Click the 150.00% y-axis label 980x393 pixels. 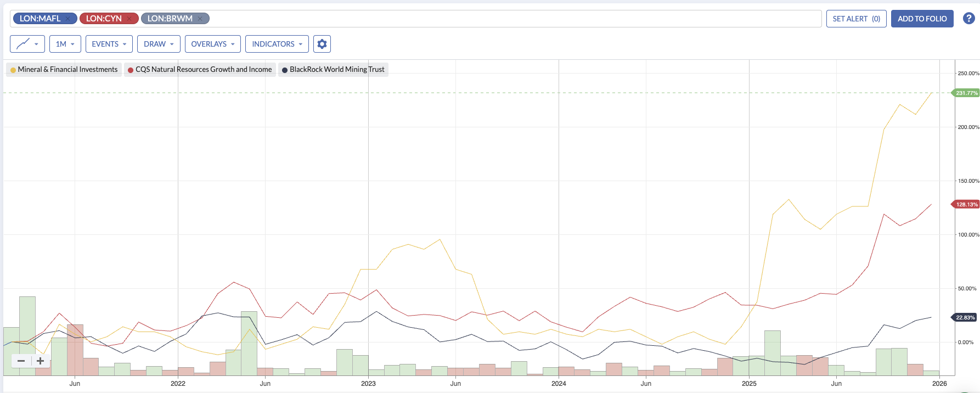pyautogui.click(x=968, y=181)
